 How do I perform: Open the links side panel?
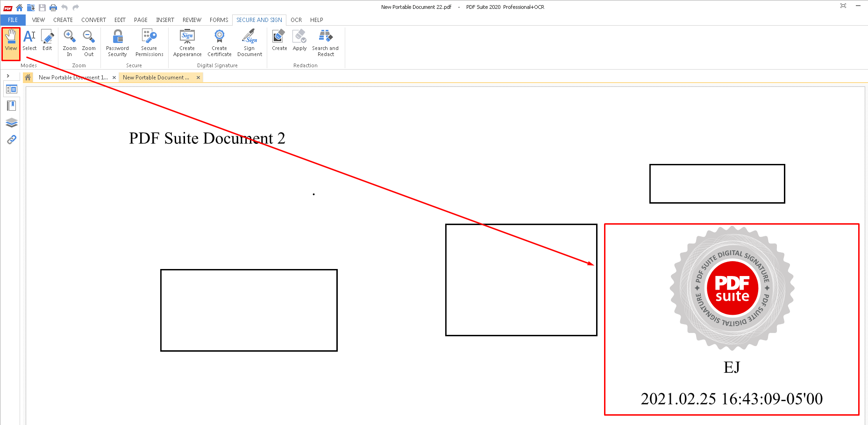[12, 140]
